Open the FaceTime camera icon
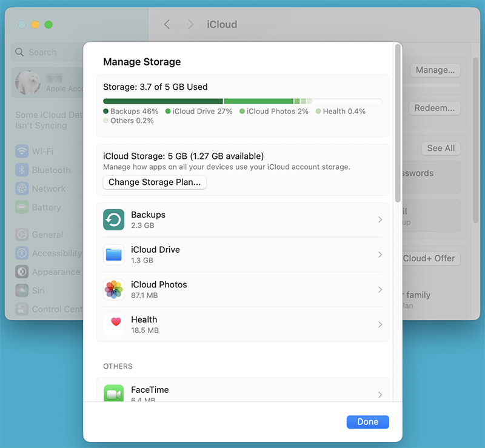Viewport: 485px width, 448px height. click(x=115, y=393)
